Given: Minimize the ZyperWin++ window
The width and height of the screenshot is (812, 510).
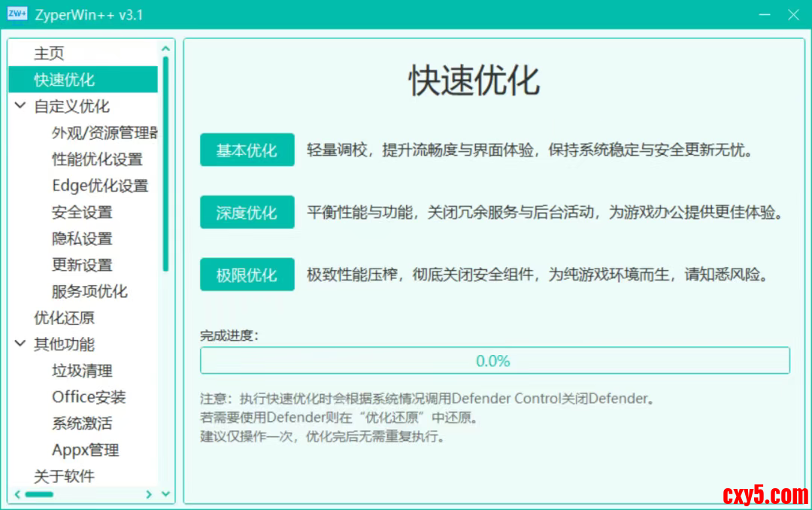Looking at the screenshot, I should [765, 14].
